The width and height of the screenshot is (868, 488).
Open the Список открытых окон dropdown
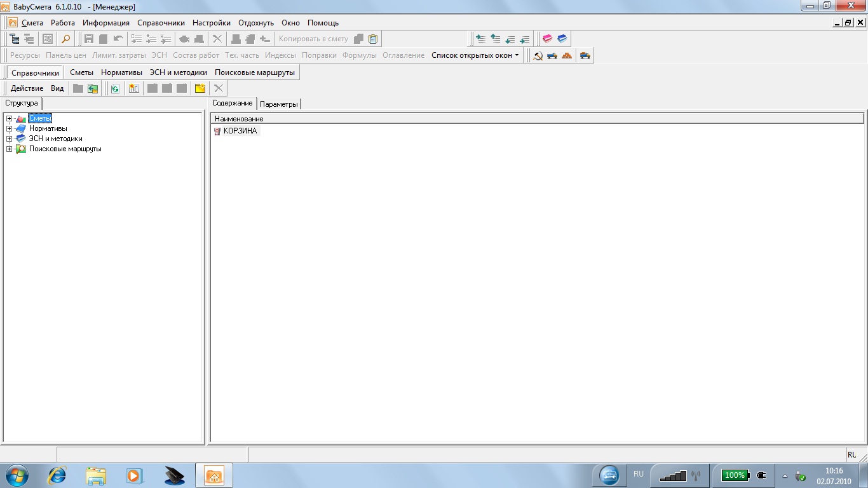(475, 55)
